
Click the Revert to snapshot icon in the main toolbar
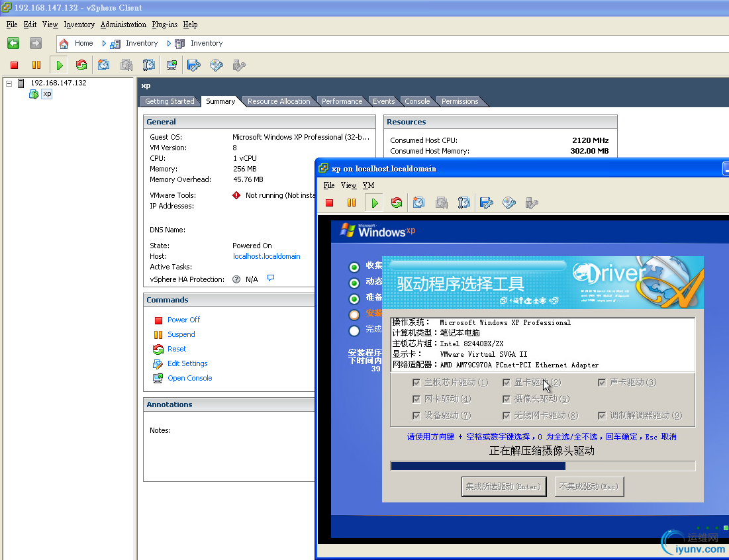coord(126,65)
